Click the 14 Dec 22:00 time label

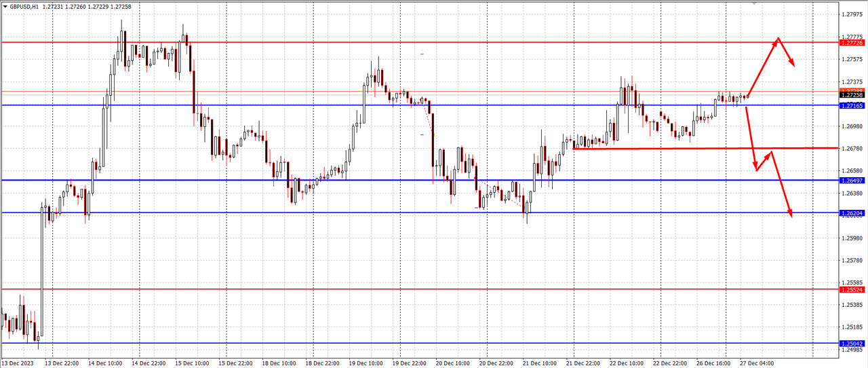[149, 363]
